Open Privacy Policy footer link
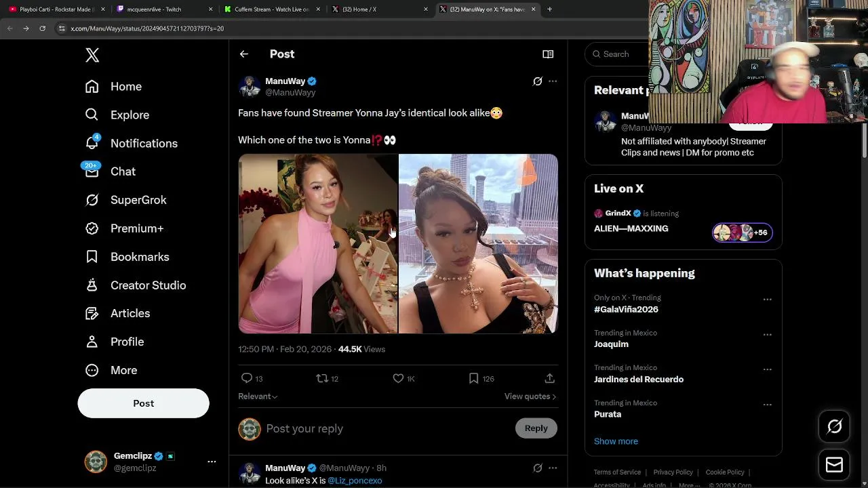This screenshot has width=868, height=488. tap(673, 472)
